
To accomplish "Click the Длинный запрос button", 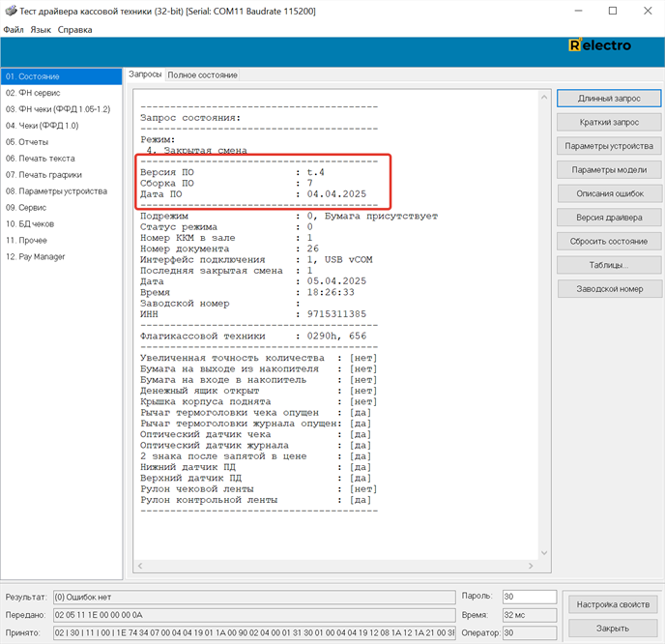I will coord(609,99).
